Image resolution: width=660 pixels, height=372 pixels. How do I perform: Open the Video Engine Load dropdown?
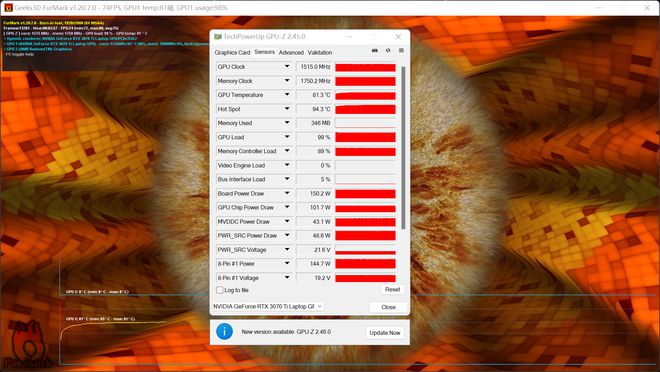tap(287, 165)
